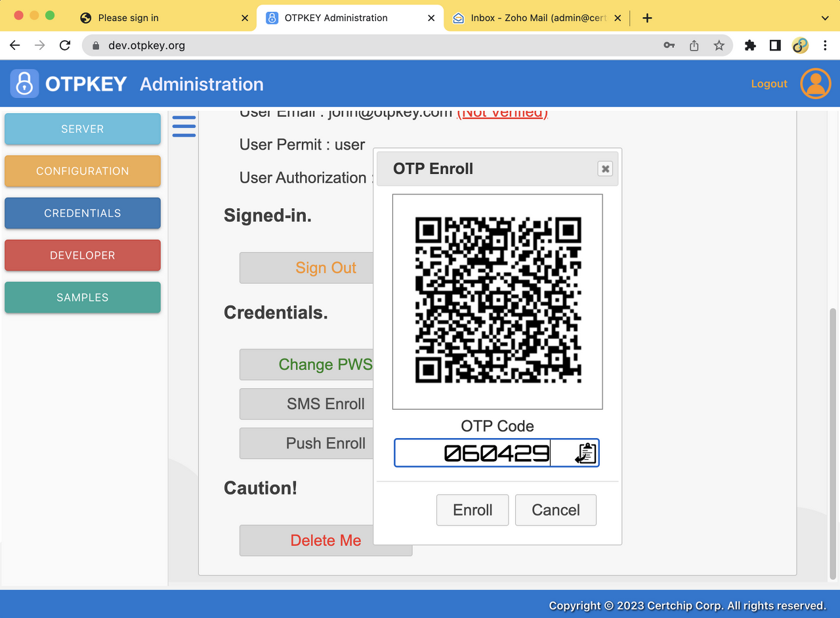Open the SAMPLES sidebar menu
This screenshot has height=618, width=840.
tap(83, 297)
